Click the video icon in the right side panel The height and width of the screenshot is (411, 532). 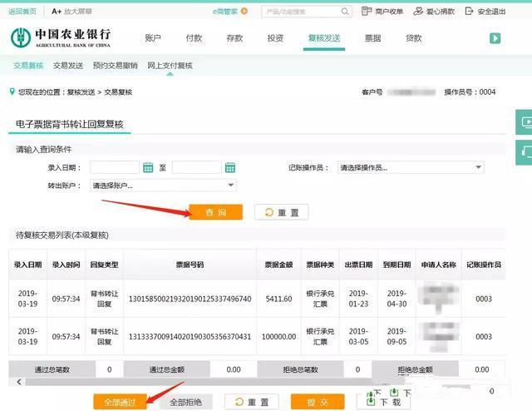click(525, 122)
